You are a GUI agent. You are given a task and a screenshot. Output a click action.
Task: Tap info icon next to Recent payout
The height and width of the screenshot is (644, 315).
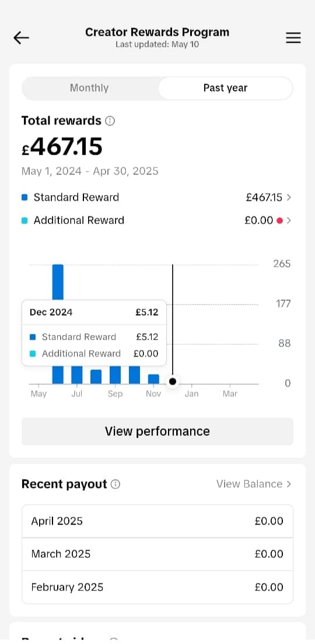(x=116, y=484)
